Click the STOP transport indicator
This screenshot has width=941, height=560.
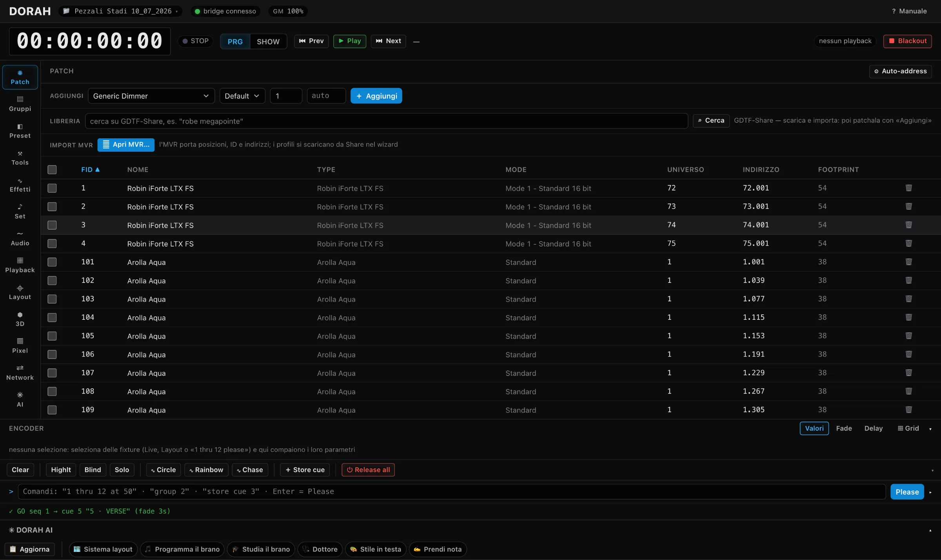pyautogui.click(x=195, y=41)
